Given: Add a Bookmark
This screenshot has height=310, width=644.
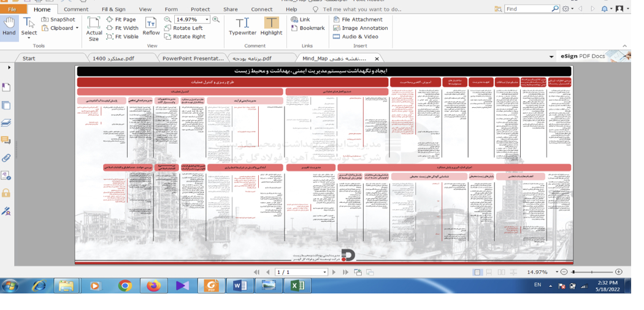Looking at the screenshot, I should coord(308,28).
